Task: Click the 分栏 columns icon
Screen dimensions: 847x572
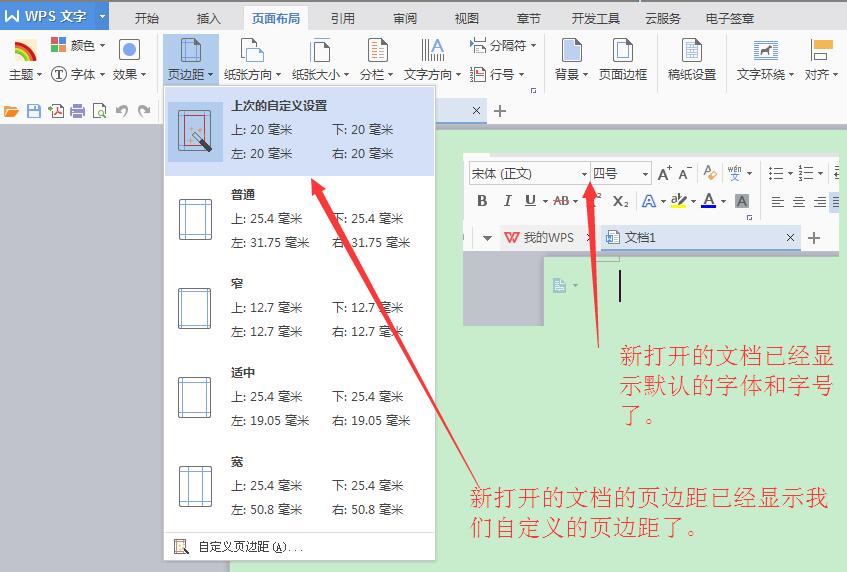Action: (377, 51)
